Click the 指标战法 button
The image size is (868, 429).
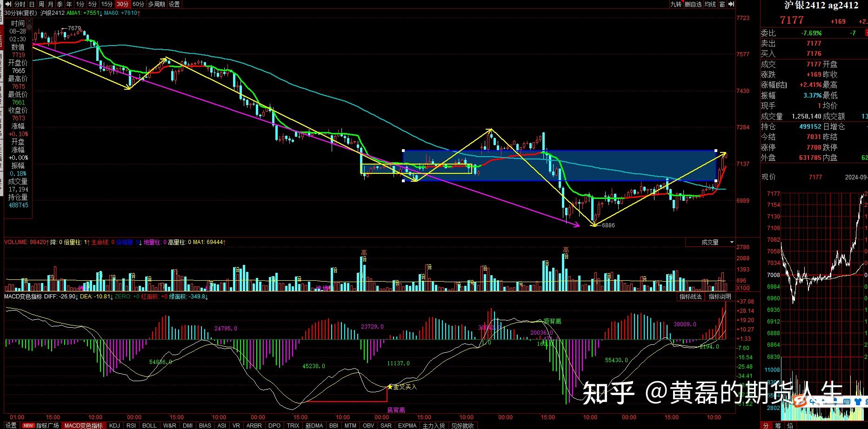tap(691, 297)
